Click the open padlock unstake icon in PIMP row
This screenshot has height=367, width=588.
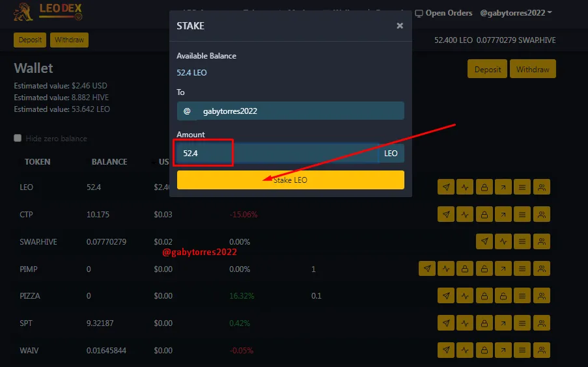pos(484,268)
